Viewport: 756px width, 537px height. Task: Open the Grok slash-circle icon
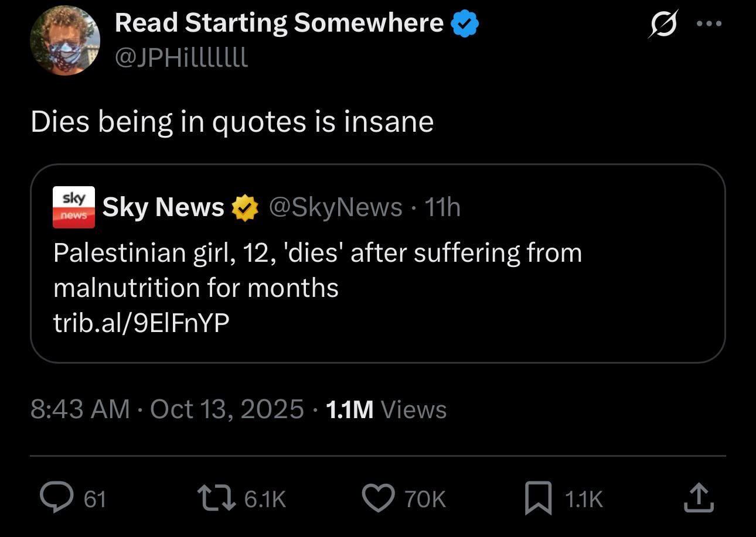point(662,24)
